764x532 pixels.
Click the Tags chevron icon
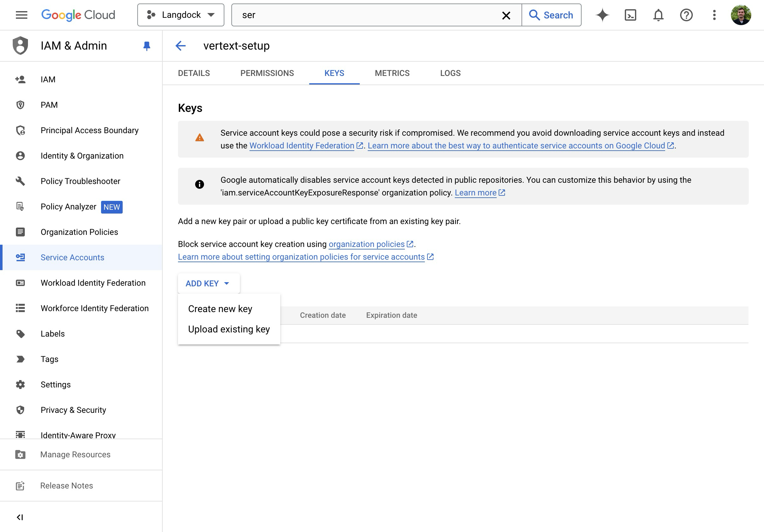pos(20,359)
